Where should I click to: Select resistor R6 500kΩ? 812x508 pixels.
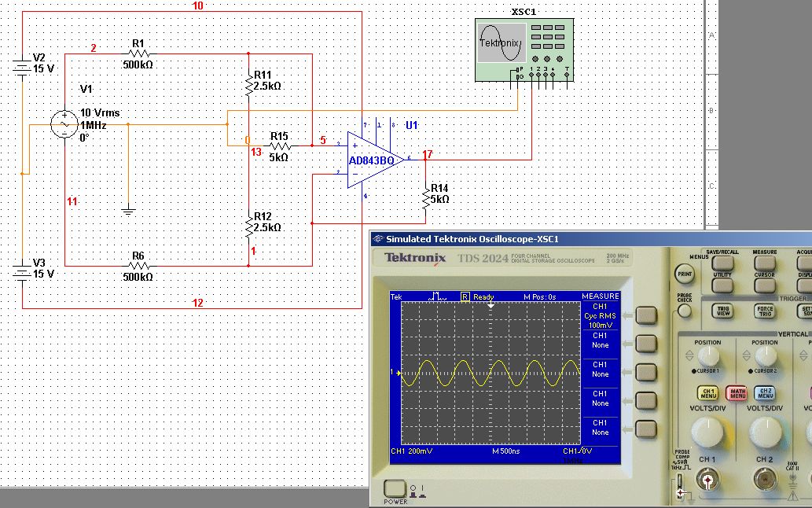(x=139, y=266)
